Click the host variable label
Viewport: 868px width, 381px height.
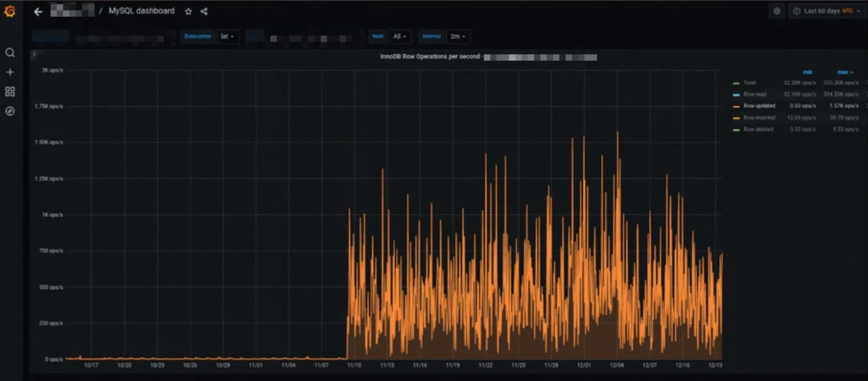[x=378, y=36]
